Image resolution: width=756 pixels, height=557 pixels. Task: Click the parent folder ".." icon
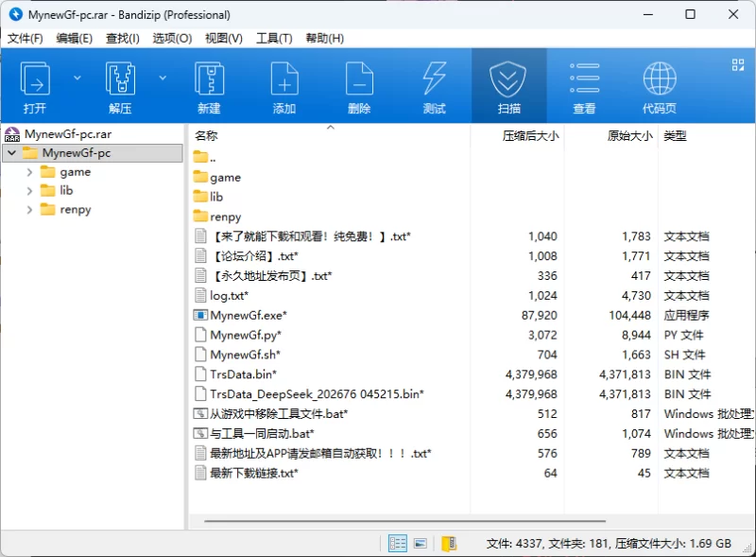pyautogui.click(x=200, y=157)
